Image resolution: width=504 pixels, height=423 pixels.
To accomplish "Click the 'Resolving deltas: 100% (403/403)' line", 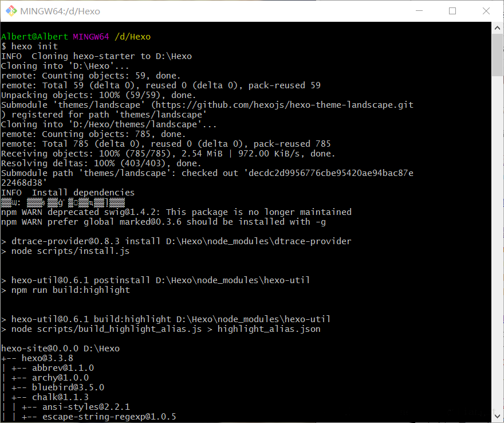I will point(101,163).
